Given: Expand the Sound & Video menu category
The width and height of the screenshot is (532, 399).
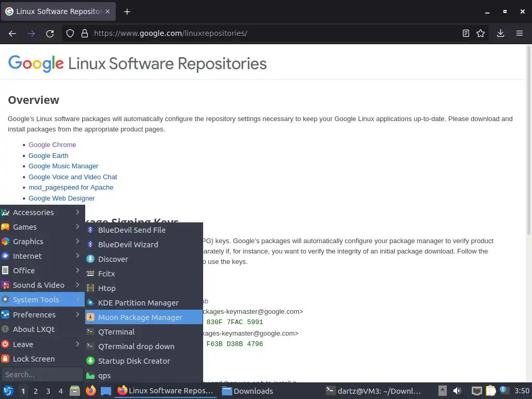Looking at the screenshot, I should point(43,285).
